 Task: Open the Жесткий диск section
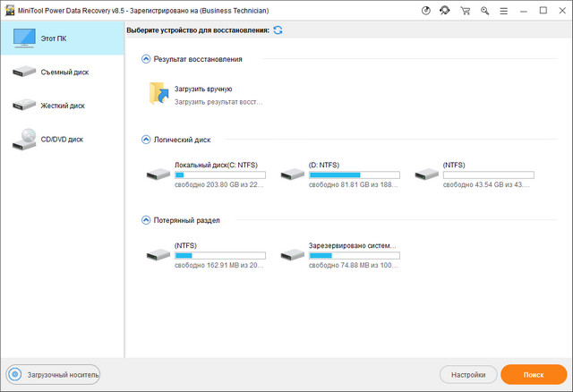[62, 106]
